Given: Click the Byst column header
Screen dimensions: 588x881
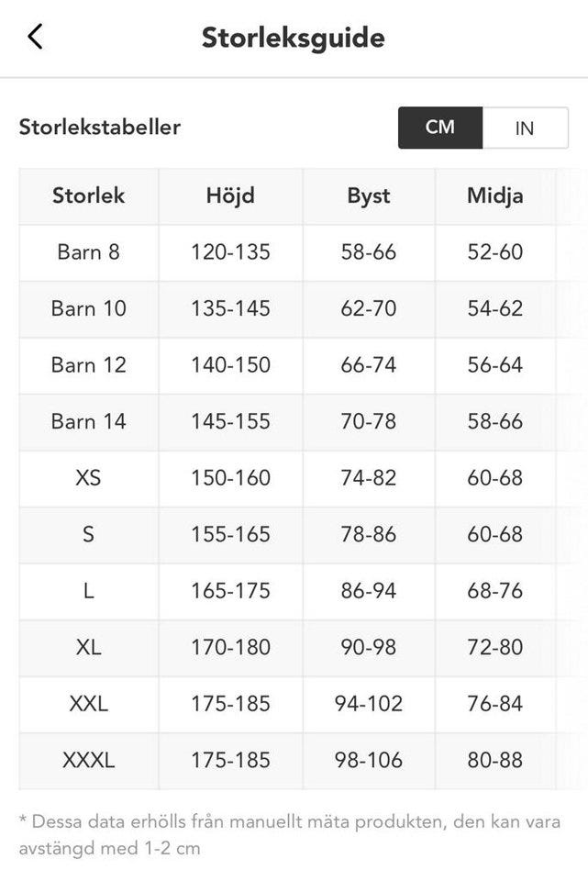Looking at the screenshot, I should tap(369, 195).
